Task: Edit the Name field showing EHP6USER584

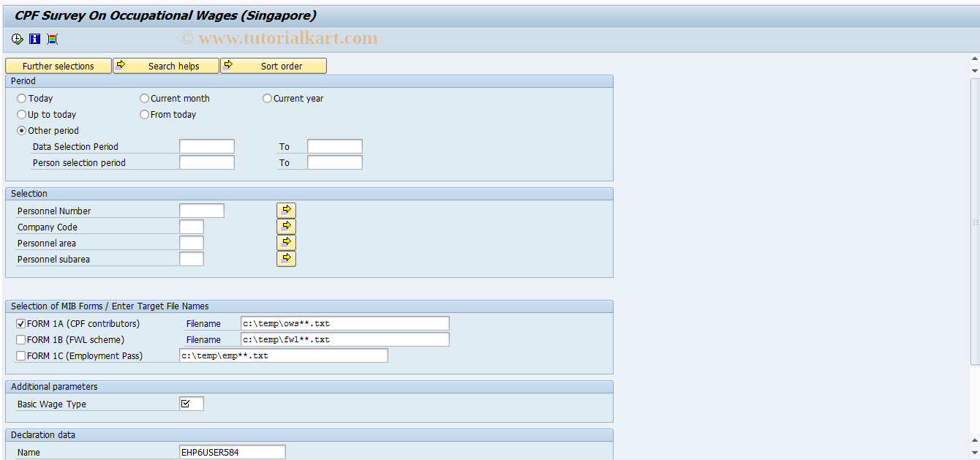Action: (232, 451)
